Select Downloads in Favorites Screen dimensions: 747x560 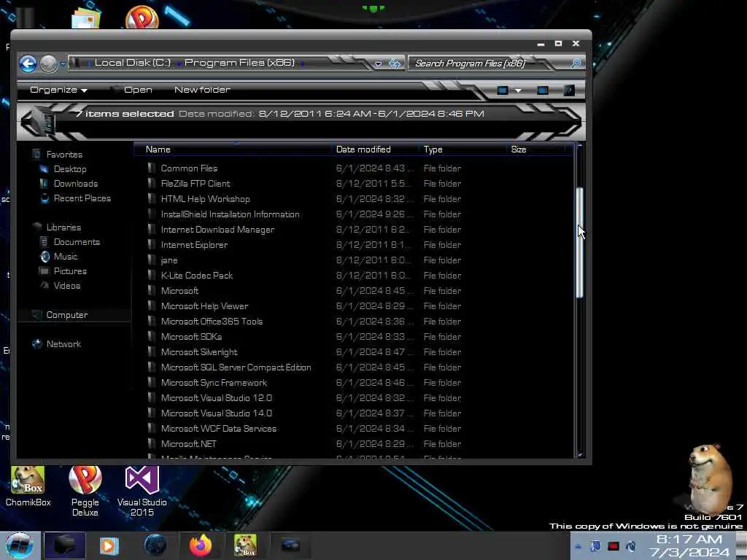[75, 184]
